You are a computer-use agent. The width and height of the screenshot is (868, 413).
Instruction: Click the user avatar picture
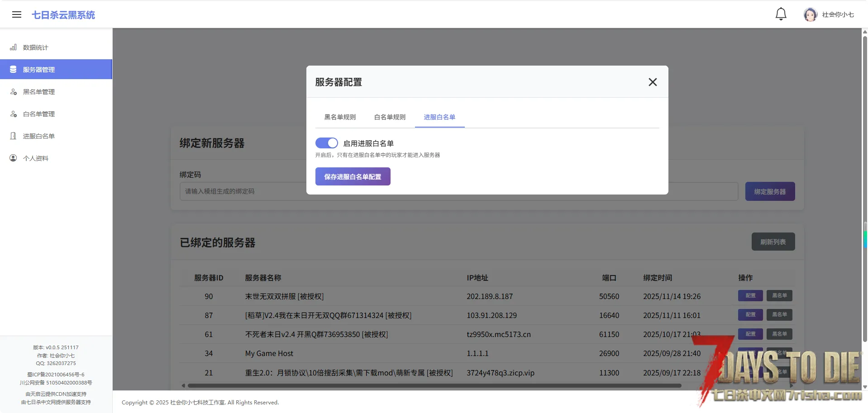810,14
